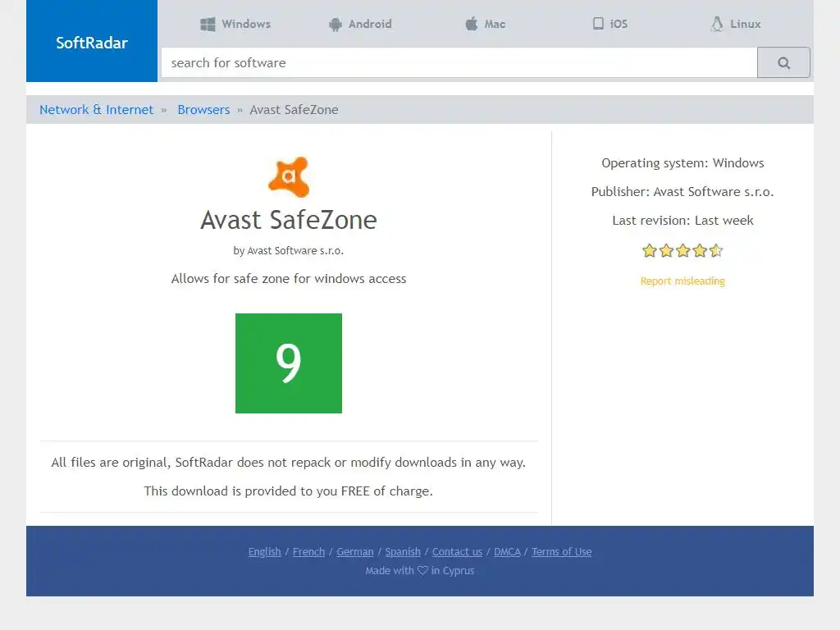Click the fourth rating star
Viewport: 840px width, 630px height.
click(x=700, y=251)
